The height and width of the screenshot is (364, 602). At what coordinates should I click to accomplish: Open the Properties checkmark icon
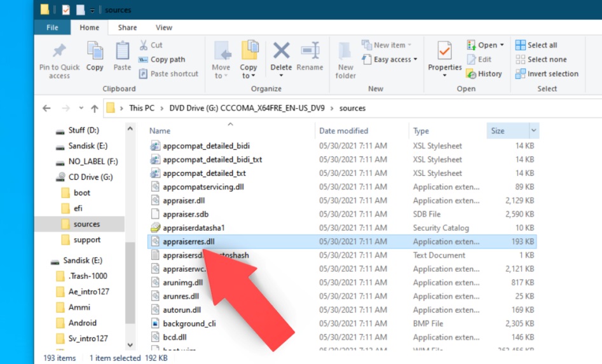pyautogui.click(x=444, y=51)
